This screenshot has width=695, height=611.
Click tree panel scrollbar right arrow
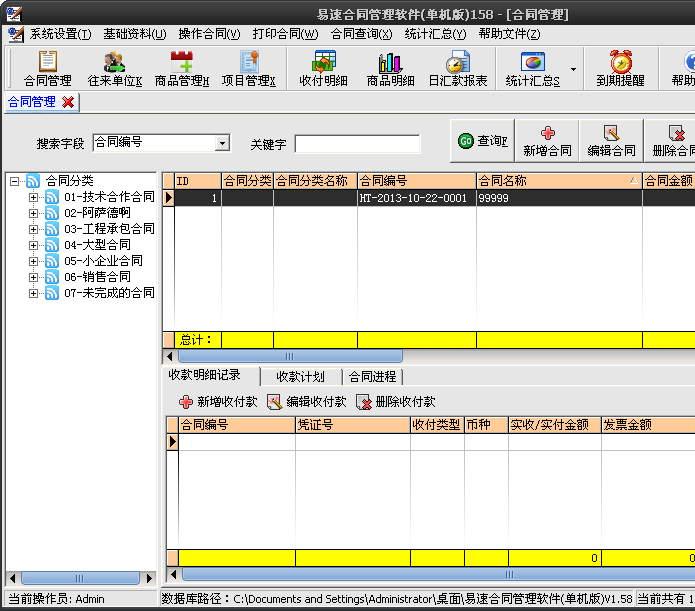pyautogui.click(x=149, y=578)
